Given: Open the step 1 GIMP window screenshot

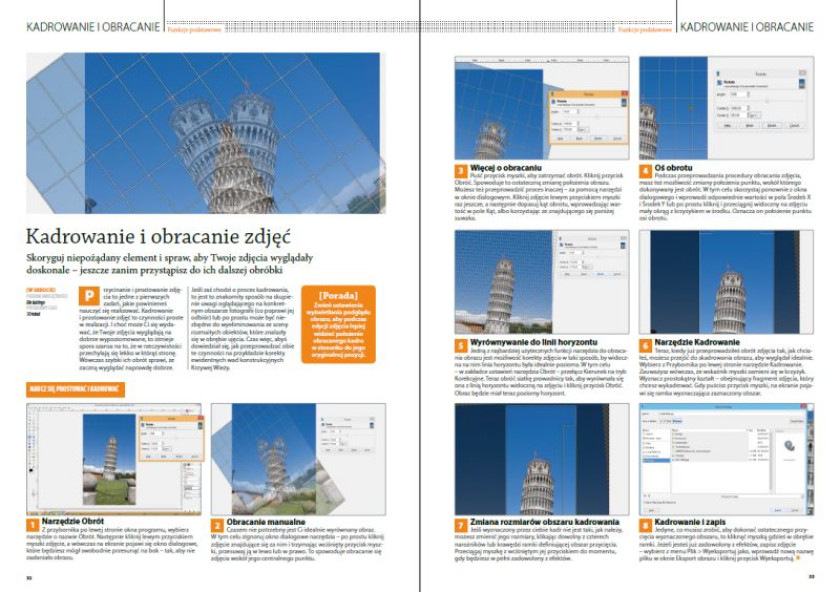Looking at the screenshot, I should (114, 459).
